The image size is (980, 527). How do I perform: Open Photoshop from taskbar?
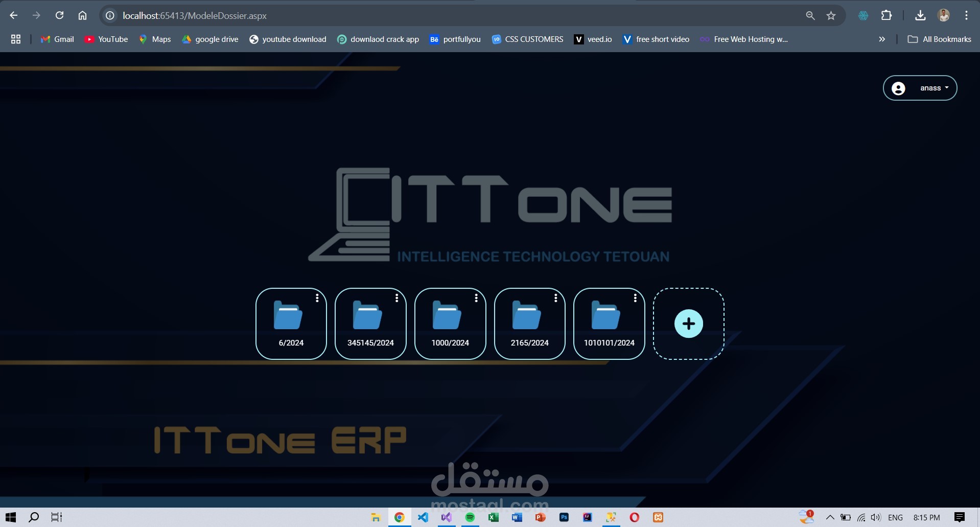pyautogui.click(x=564, y=517)
